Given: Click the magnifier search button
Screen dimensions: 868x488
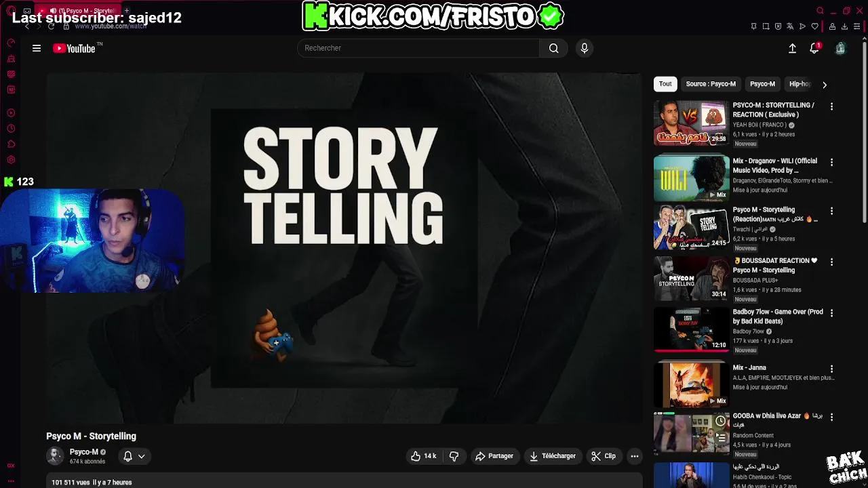Looking at the screenshot, I should 554,48.
